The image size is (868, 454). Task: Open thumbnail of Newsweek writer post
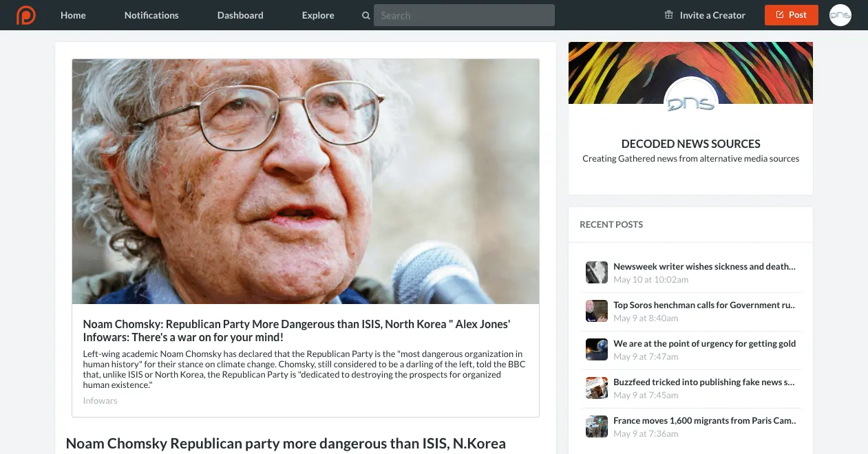point(597,272)
